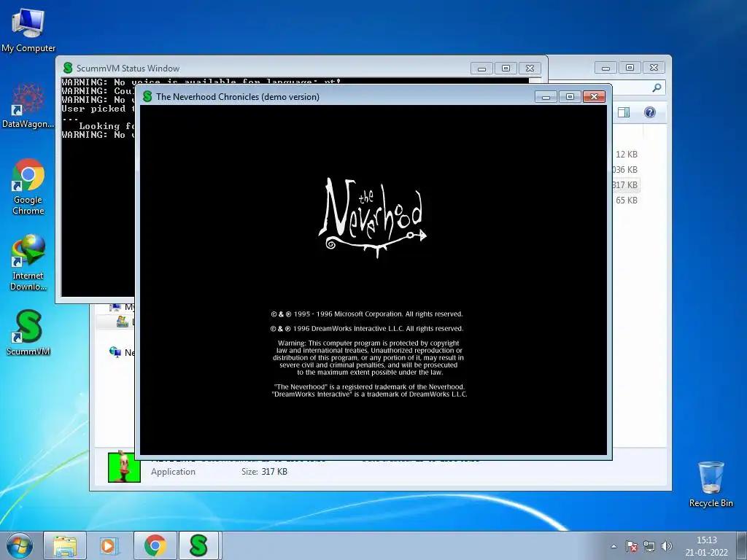
Task: Open the network tray icon
Action: coord(649,546)
